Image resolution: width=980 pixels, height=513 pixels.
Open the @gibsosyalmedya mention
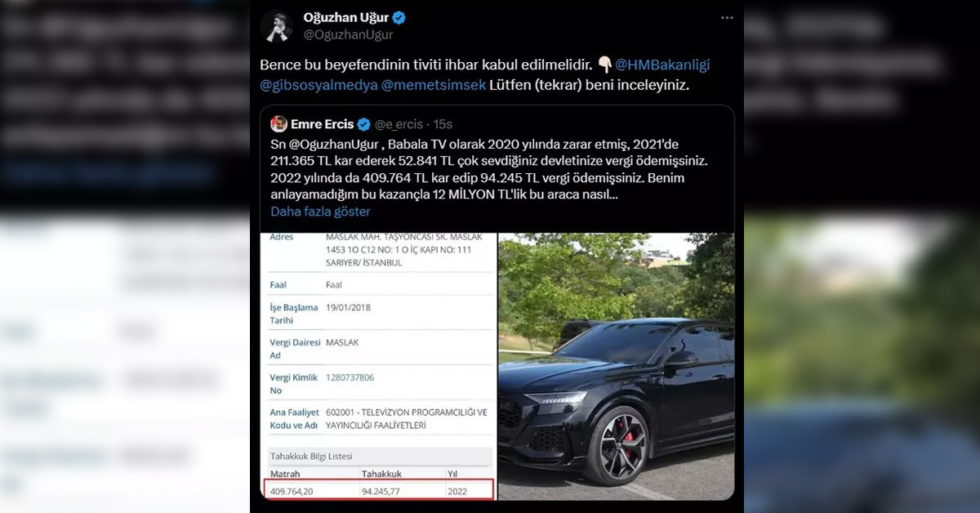[x=317, y=85]
